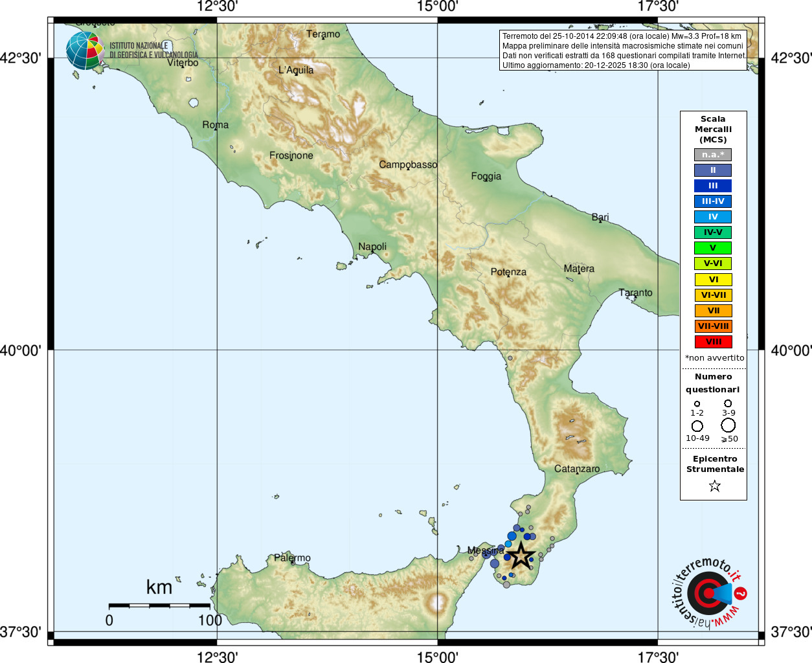812x663 pixels.
Task: Select the orange VII-VIII intensity swatch
Action: (x=713, y=326)
